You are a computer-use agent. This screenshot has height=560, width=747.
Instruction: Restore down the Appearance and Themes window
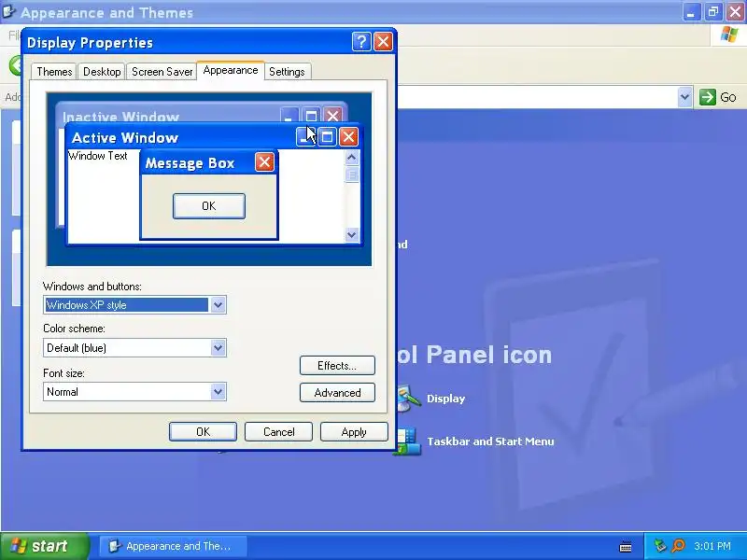click(713, 12)
